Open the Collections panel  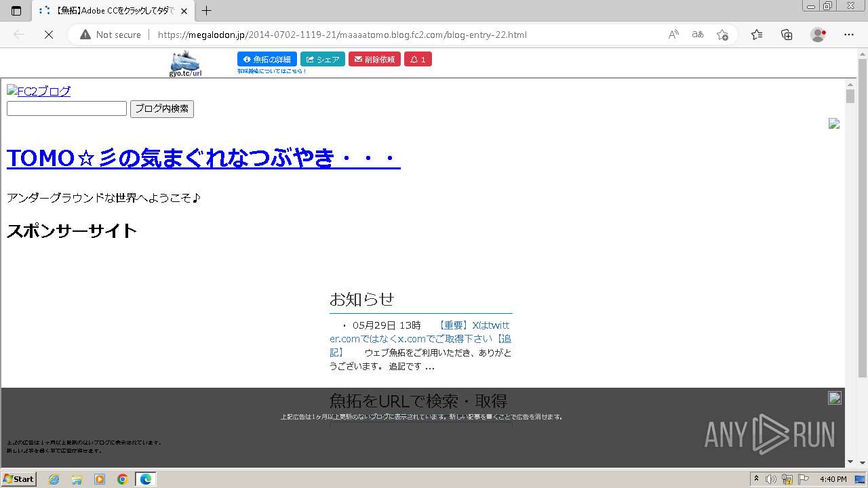click(x=787, y=35)
